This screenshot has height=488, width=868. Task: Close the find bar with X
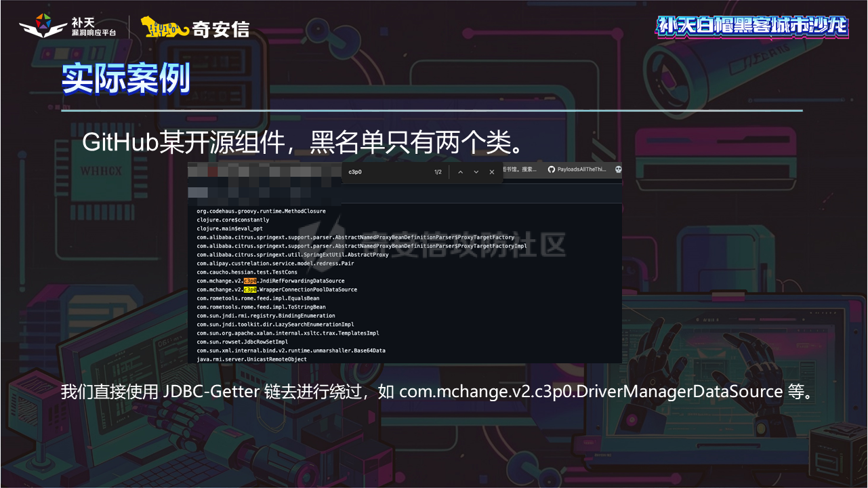point(492,172)
